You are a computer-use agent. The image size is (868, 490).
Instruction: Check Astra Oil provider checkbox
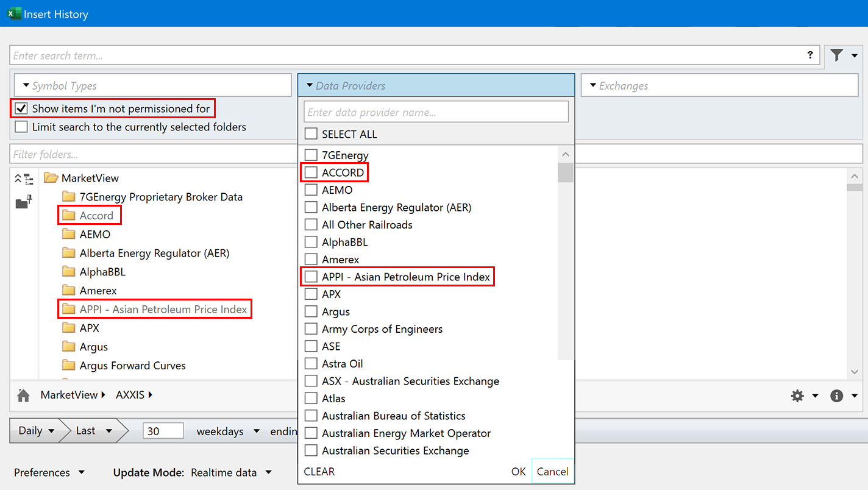[311, 364]
